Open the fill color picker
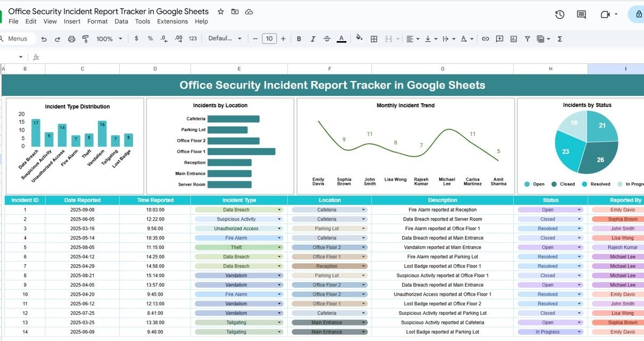644x341 pixels. [359, 39]
